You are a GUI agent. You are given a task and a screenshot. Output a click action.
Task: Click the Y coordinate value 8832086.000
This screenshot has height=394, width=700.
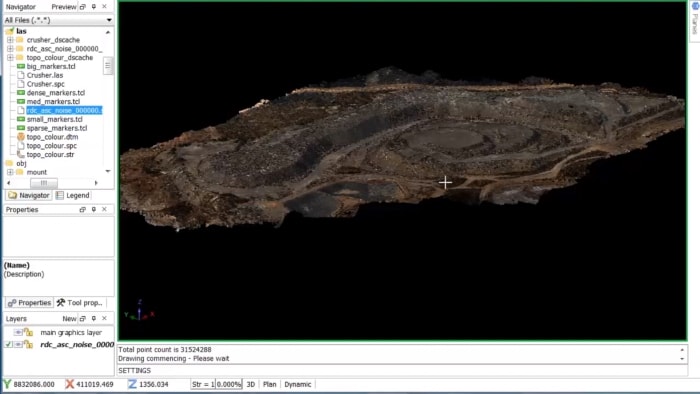34,384
